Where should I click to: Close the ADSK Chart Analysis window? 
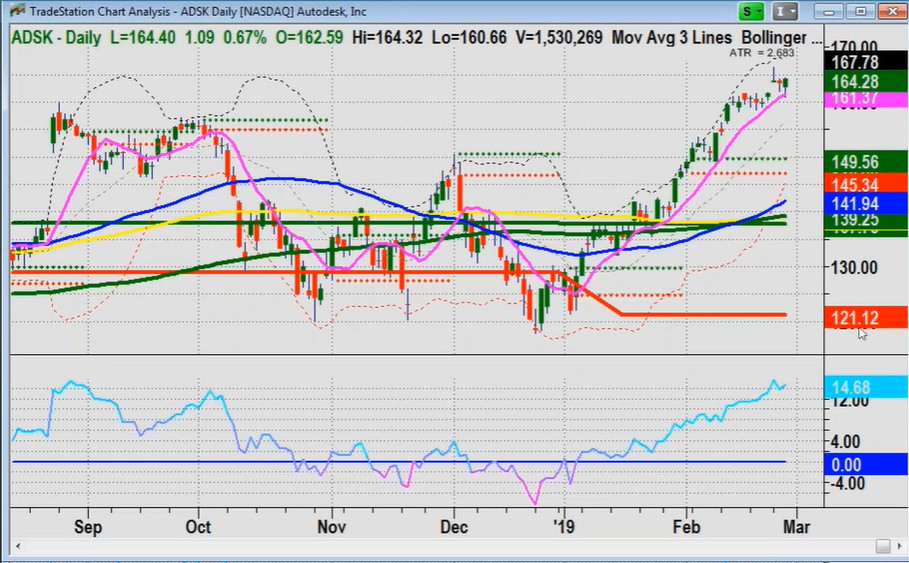click(892, 11)
